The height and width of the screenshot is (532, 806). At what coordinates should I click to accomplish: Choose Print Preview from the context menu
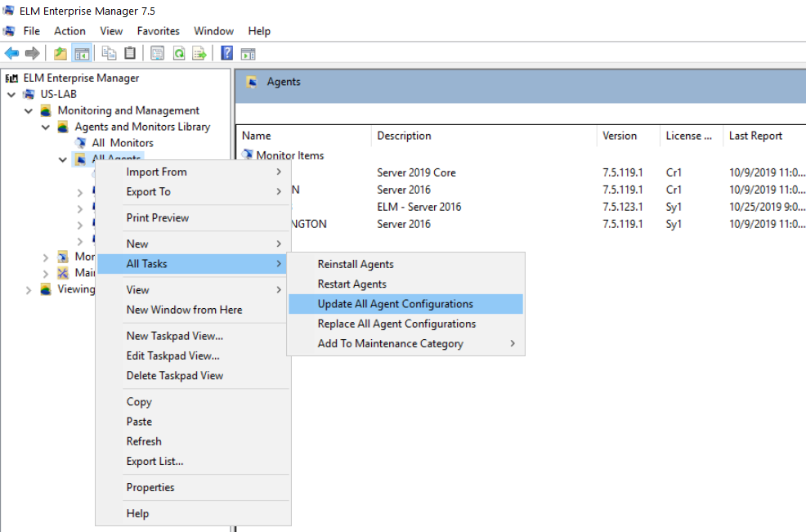pyautogui.click(x=193, y=218)
